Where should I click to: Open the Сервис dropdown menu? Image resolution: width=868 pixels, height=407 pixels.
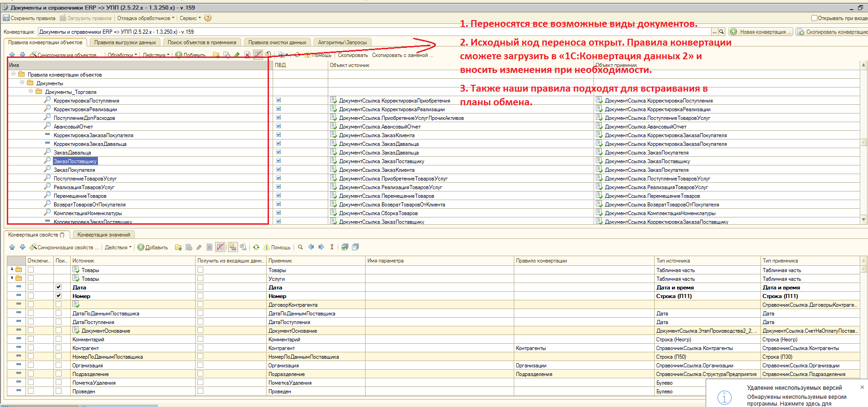click(190, 18)
